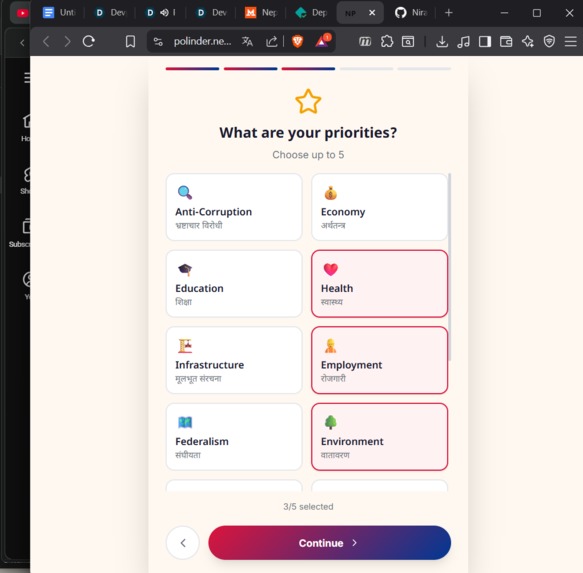The image size is (583, 573).
Task: Switch to the first 'Dev' tab
Action: point(112,13)
